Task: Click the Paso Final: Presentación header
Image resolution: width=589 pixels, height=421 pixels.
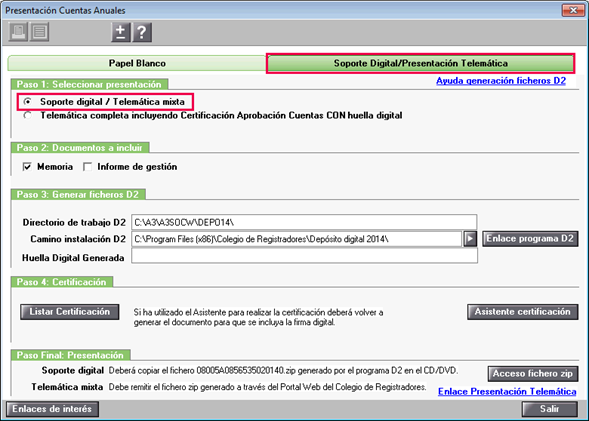Action: click(70, 355)
